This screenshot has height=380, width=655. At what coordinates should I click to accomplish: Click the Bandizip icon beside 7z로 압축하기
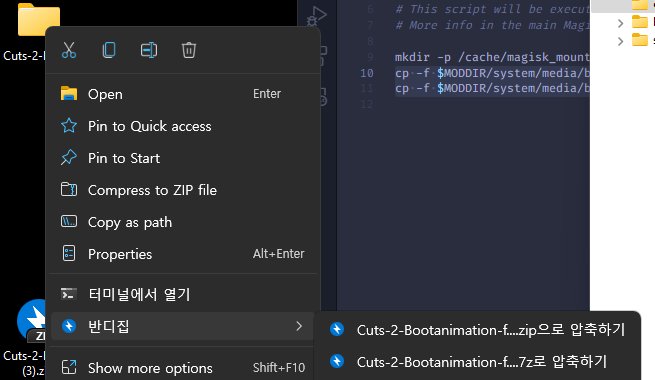coord(337,361)
